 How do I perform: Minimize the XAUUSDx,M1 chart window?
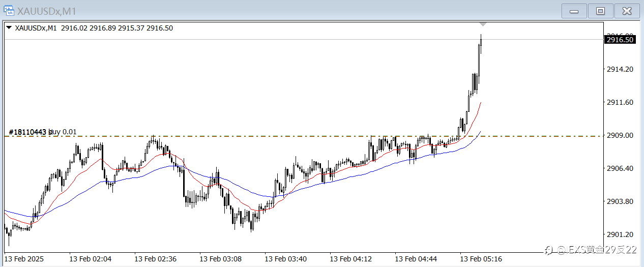coord(574,11)
